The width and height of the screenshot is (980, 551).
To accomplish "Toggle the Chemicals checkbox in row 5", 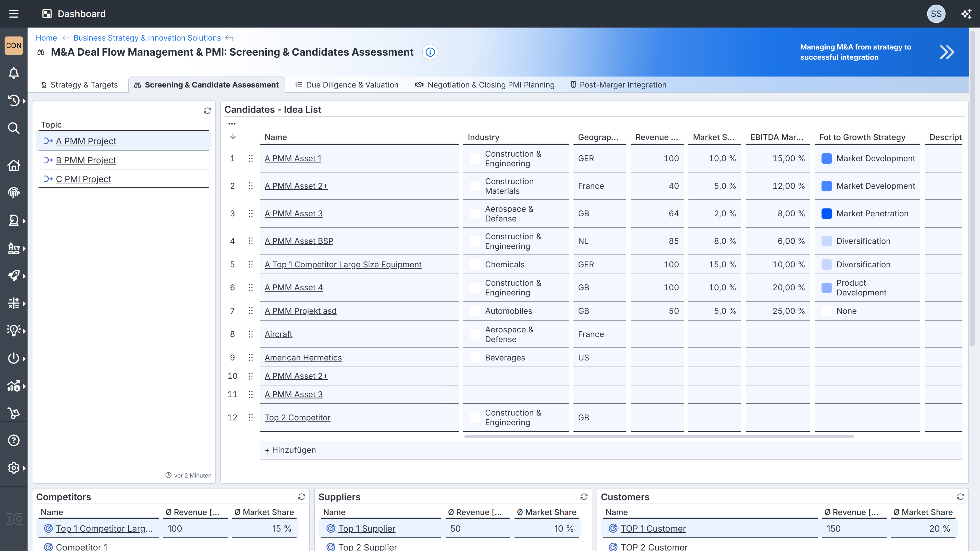I will 474,264.
